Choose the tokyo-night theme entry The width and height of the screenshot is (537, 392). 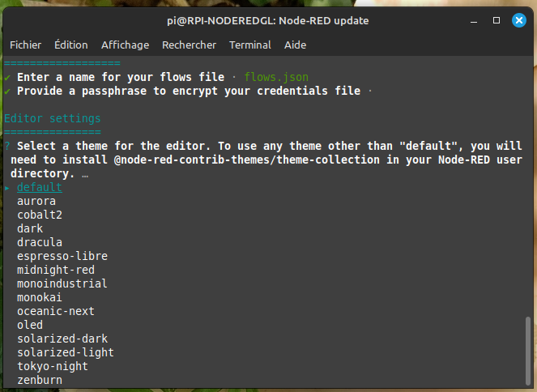pyautogui.click(x=53, y=366)
